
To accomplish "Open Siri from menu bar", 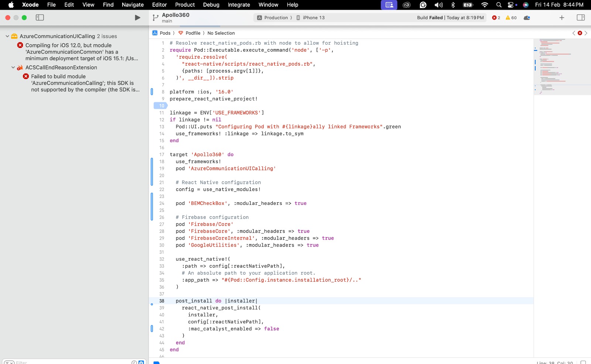I will pyautogui.click(x=526, y=5).
